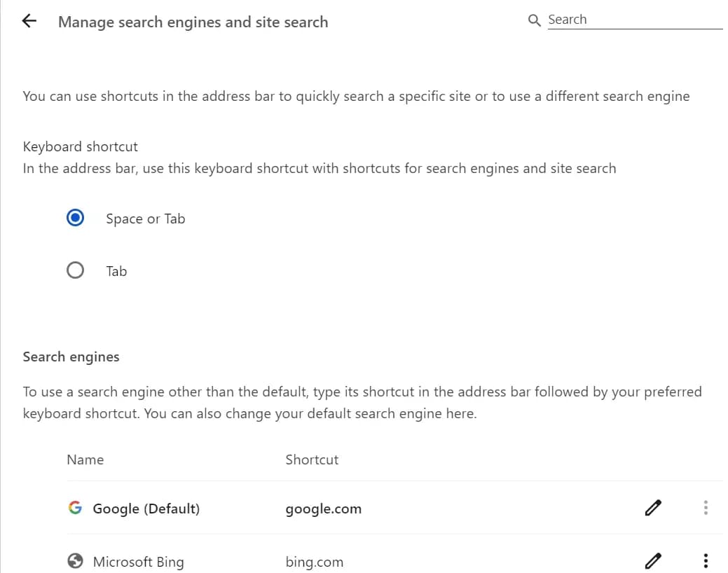This screenshot has width=728, height=573.
Task: Click the google.com shortcut text
Action: [x=323, y=509]
